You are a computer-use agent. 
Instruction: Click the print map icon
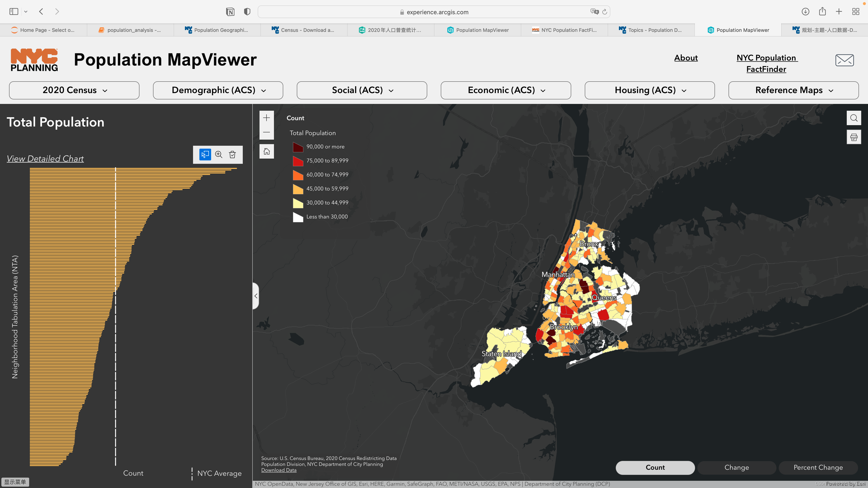pyautogui.click(x=854, y=137)
